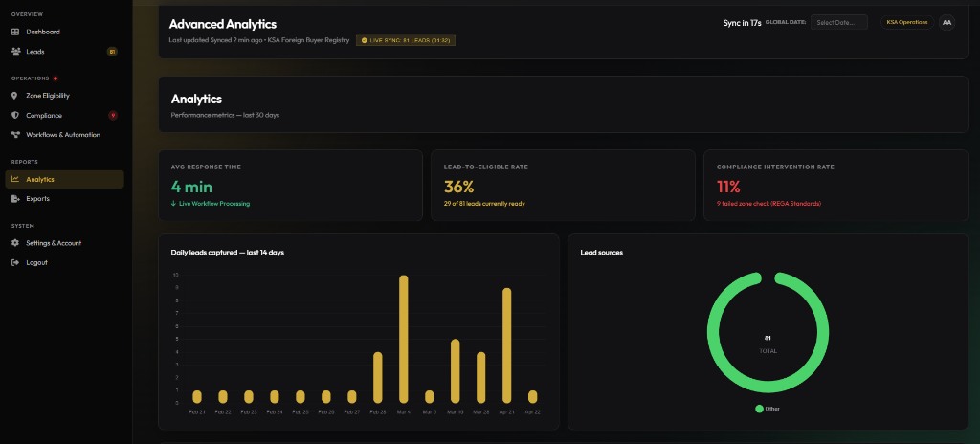Click the Feb 28 bar in daily leads chart
The width and height of the screenshot is (980, 444).
pos(377,377)
